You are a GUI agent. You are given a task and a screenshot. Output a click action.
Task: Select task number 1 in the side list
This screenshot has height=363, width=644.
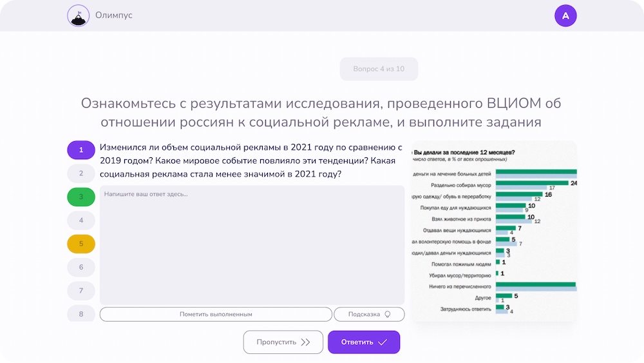point(81,150)
